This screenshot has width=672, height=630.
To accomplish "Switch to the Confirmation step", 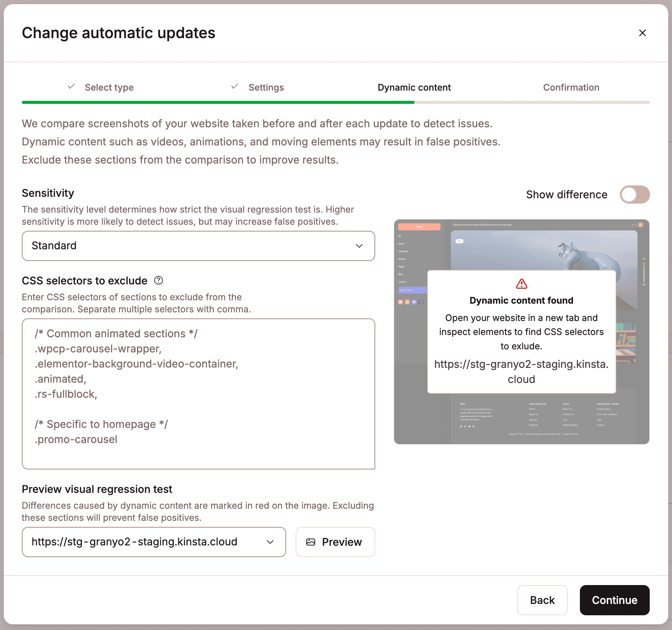I will tap(571, 87).
